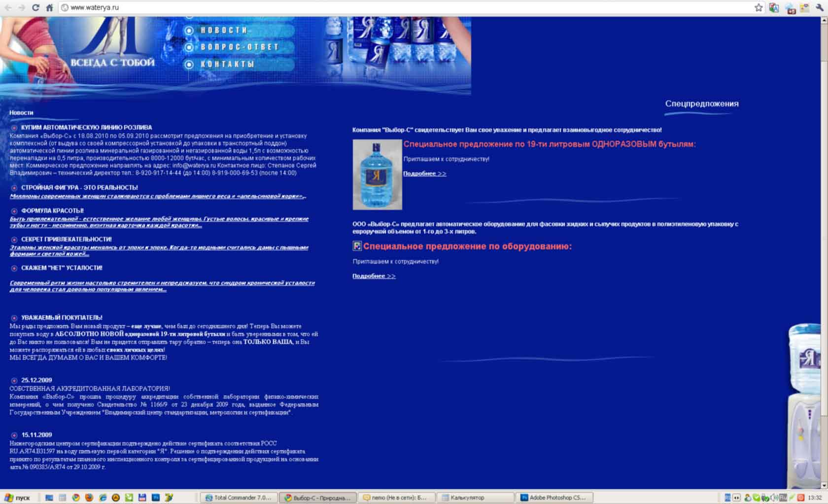Image resolution: width=828 pixels, height=504 pixels.
Task: Go to the Контакты navigation item
Action: tap(227, 64)
